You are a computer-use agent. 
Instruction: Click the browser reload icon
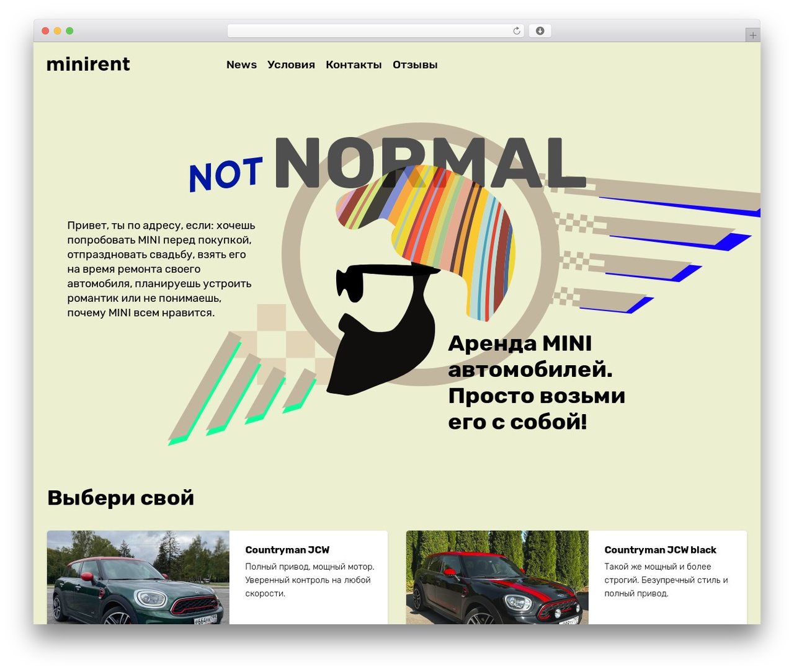point(516,31)
